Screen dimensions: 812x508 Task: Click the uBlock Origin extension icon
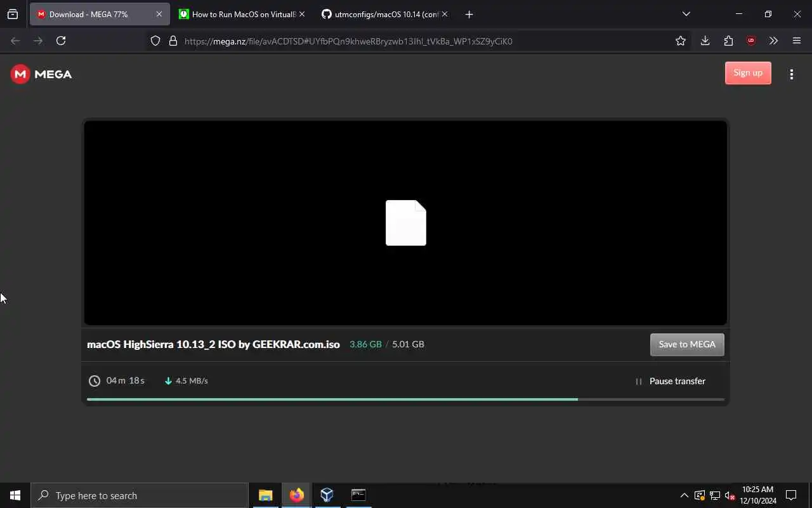click(751, 41)
